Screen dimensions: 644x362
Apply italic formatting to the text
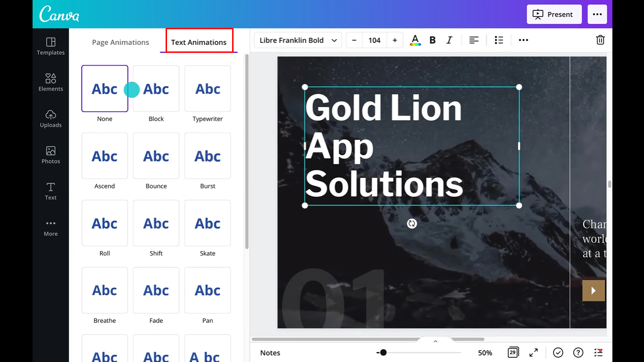[449, 40]
